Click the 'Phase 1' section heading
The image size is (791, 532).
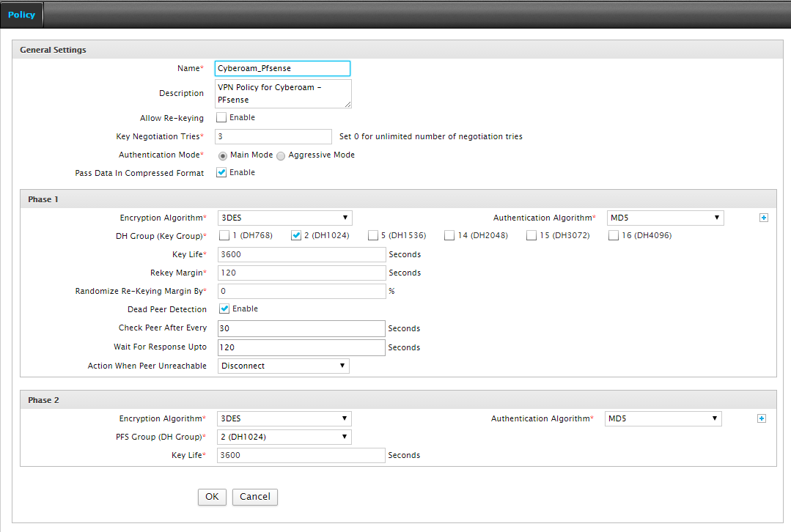pyautogui.click(x=43, y=200)
